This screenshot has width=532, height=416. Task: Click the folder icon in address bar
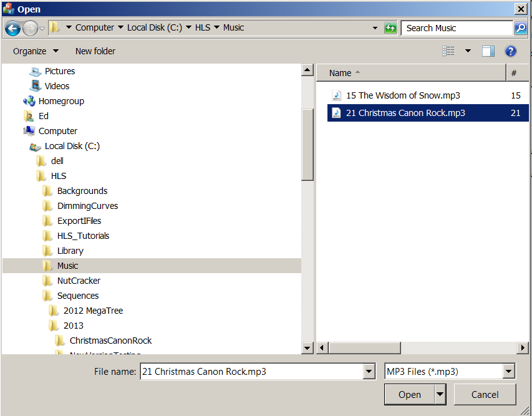point(54,27)
